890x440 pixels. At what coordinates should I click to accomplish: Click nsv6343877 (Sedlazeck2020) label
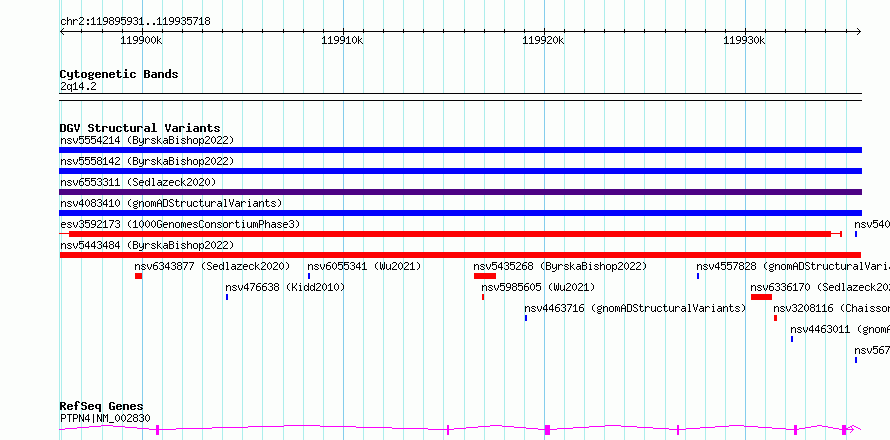(x=212, y=266)
